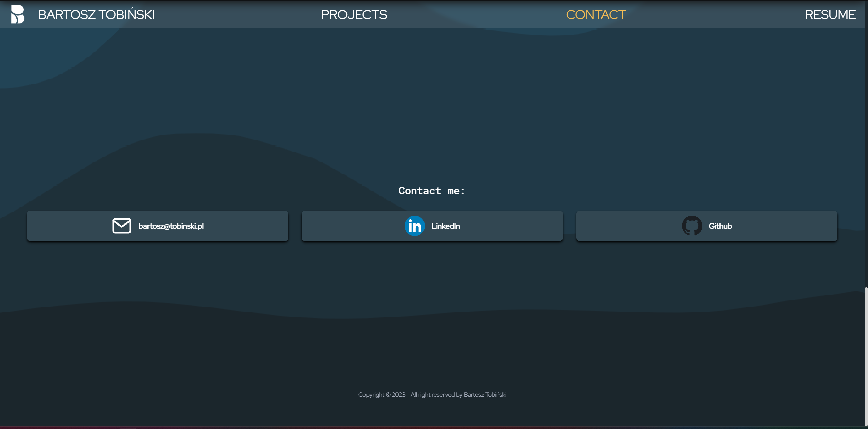Click the © symbol in footer
The height and width of the screenshot is (429, 868).
point(388,395)
